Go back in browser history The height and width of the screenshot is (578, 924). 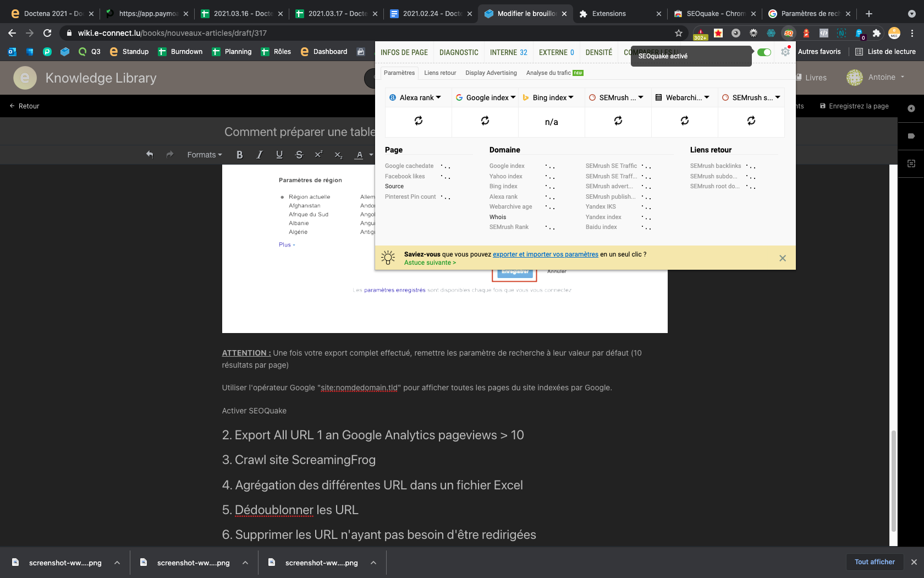click(x=12, y=33)
